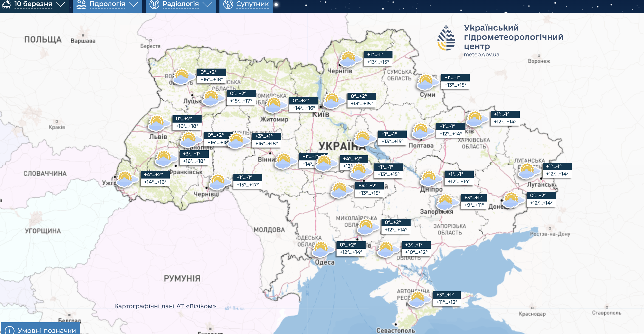Click the weather cloud icon beside the date

(x=6, y=4)
